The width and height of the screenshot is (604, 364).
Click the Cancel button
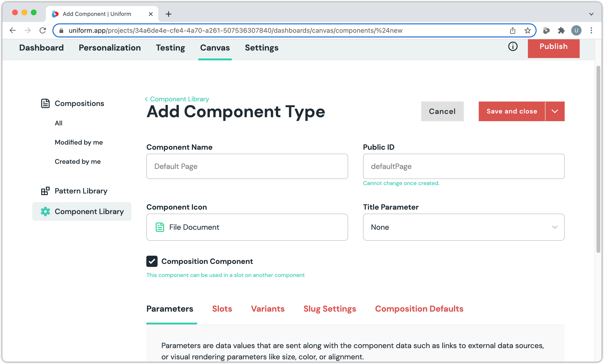coord(442,111)
